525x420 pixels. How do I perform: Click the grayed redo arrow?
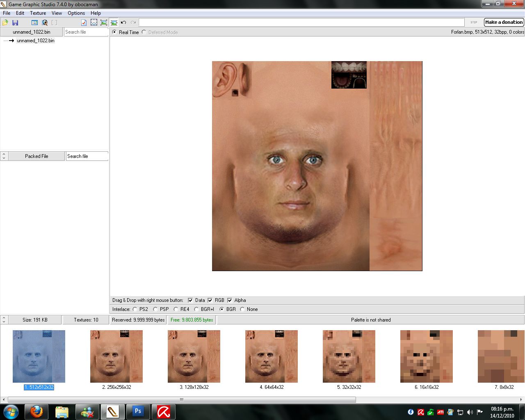coord(133,23)
